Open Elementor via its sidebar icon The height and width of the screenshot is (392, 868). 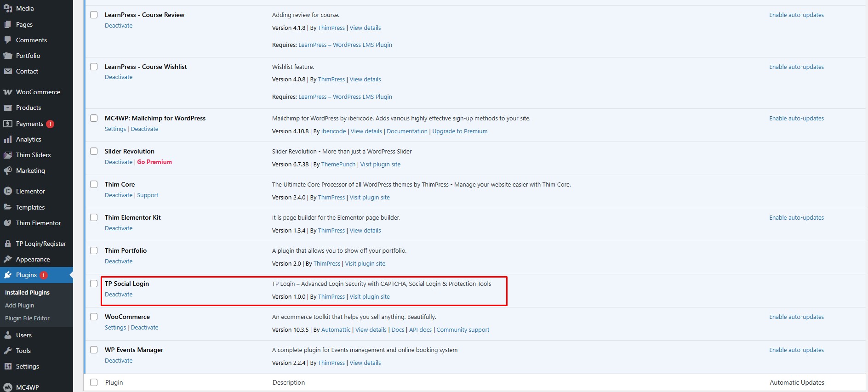point(8,191)
